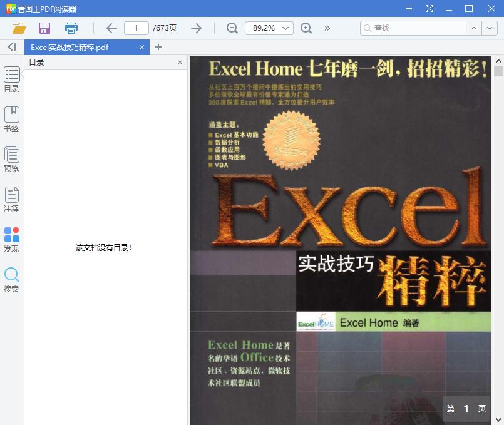Enter fullscreen mode from title bar
The image size is (504, 425).
point(429,8)
